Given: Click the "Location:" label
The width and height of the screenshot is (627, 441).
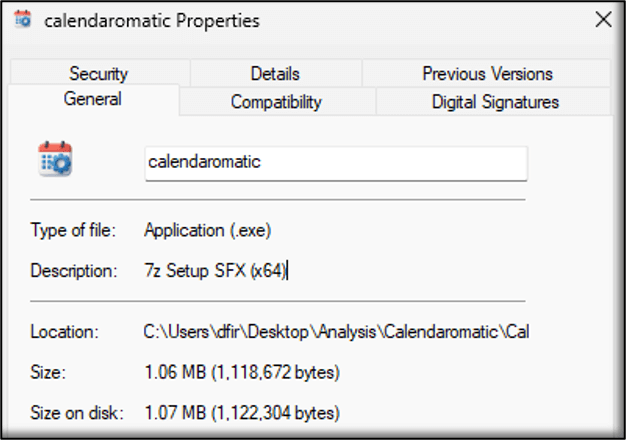Looking at the screenshot, I should [64, 332].
